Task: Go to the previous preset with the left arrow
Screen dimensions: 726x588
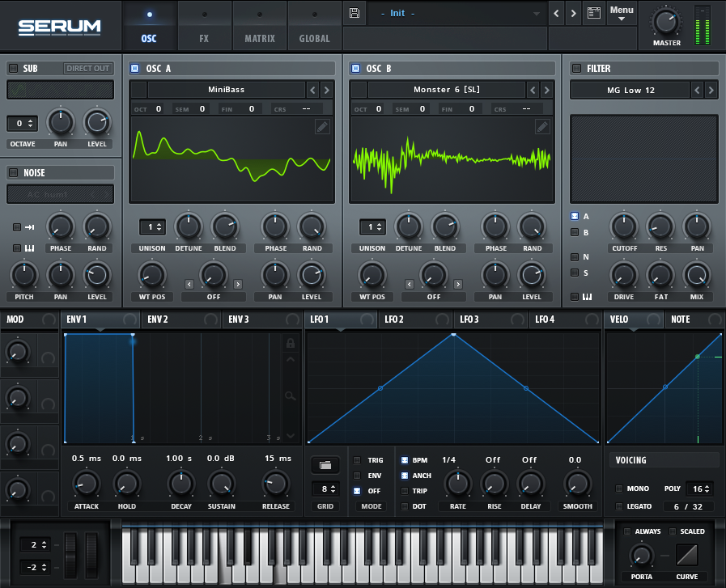Action: [556, 14]
